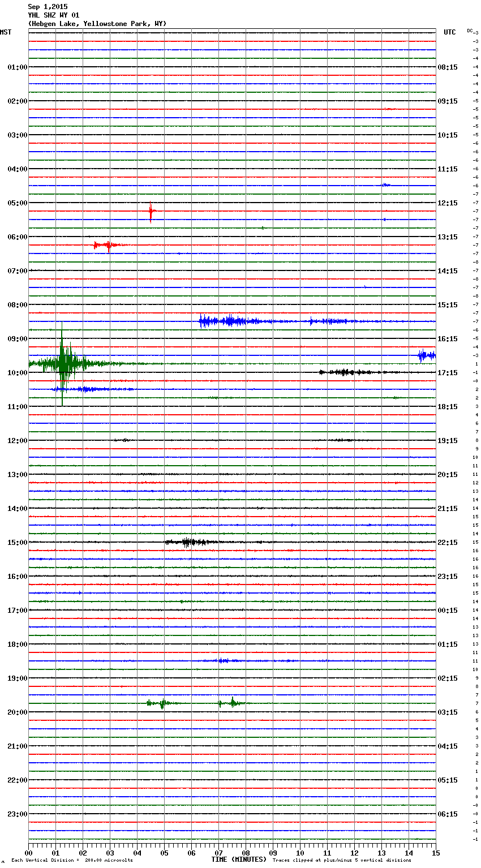Click the YHL SHZ WY 01 station title
Viewport: 481px width, 868px height.
(54, 15)
